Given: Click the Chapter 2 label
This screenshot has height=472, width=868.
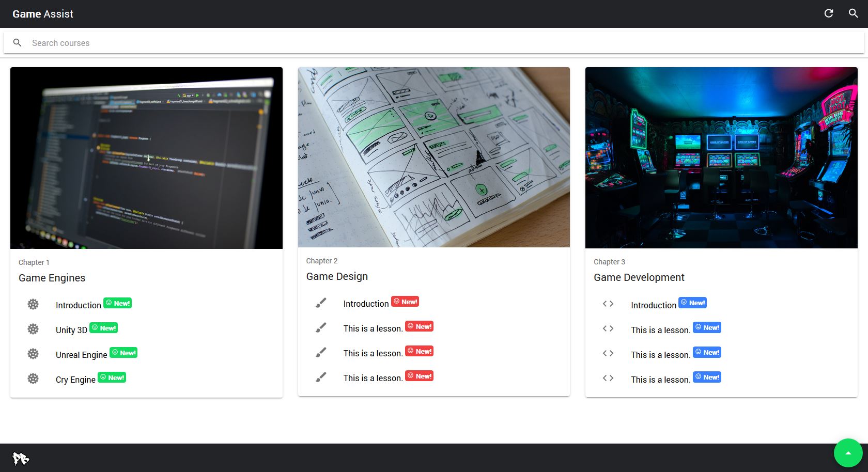Looking at the screenshot, I should pos(322,261).
